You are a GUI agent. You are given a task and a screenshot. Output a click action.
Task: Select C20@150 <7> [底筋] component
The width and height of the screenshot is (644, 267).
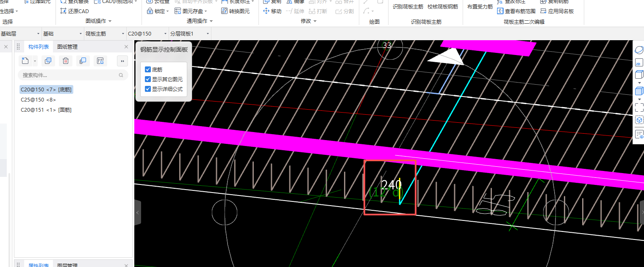[46, 89]
